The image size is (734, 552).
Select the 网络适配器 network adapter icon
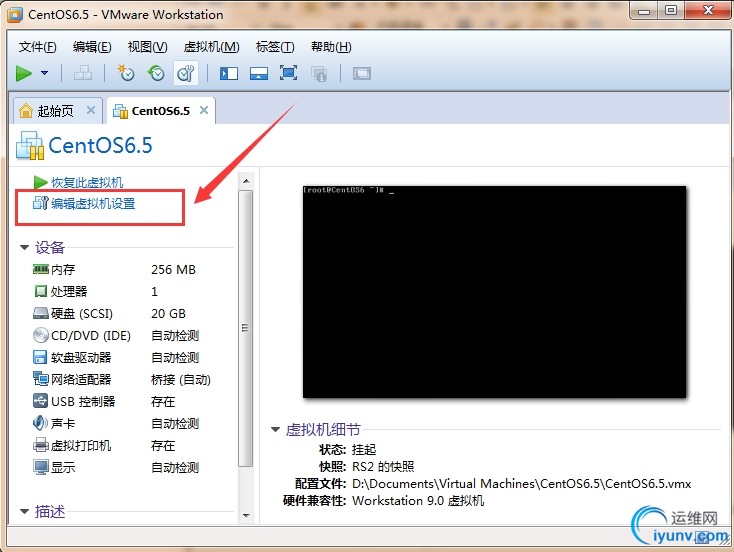[41, 379]
